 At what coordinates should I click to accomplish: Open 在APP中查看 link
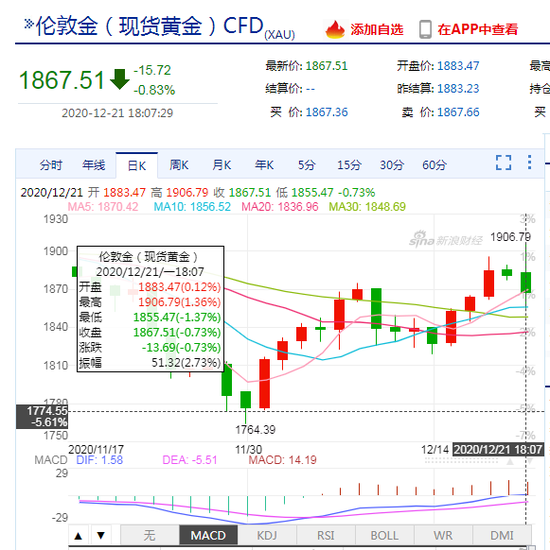[477, 29]
